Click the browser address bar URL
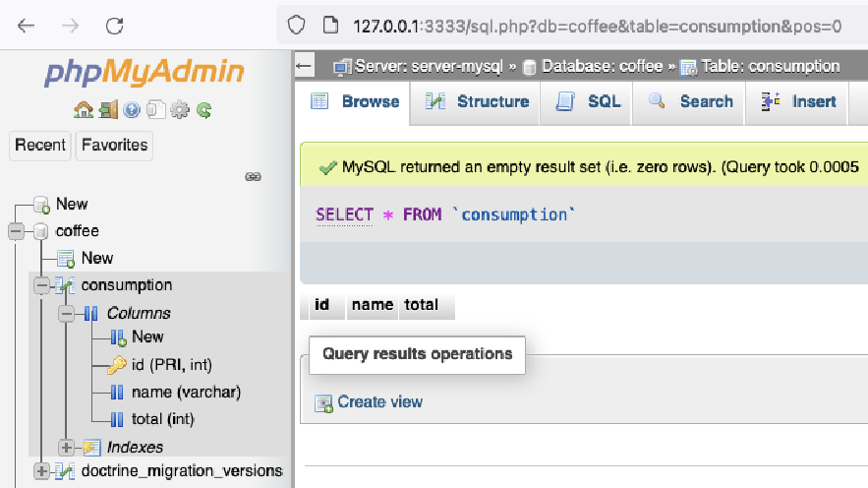 point(598,26)
